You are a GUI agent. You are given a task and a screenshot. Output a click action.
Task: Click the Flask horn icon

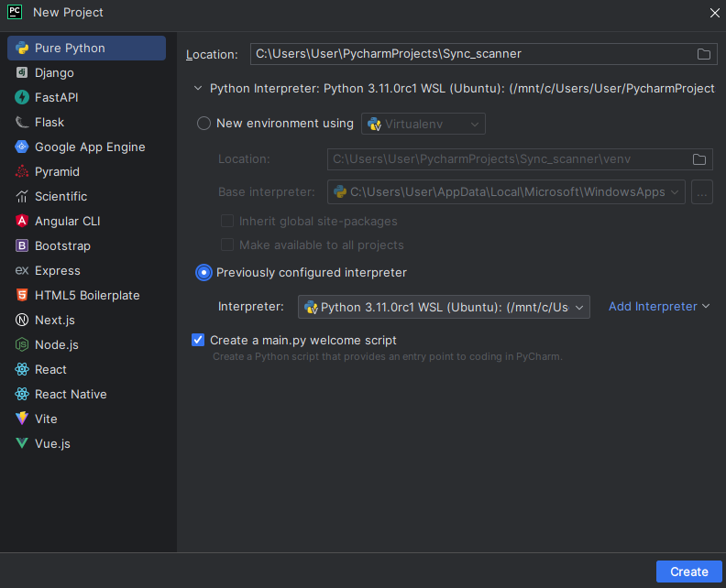[22, 122]
